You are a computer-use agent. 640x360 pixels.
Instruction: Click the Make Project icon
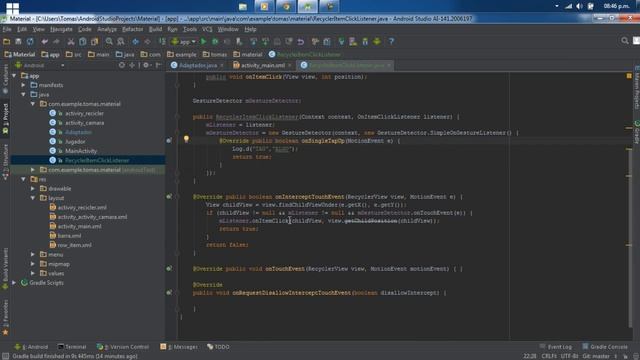click(x=162, y=42)
